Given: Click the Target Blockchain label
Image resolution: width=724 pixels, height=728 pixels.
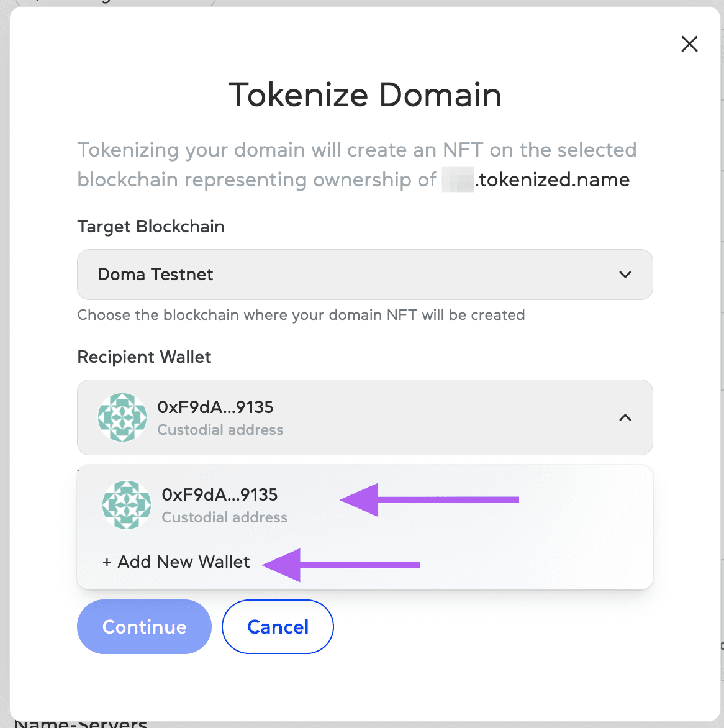Looking at the screenshot, I should click(151, 227).
